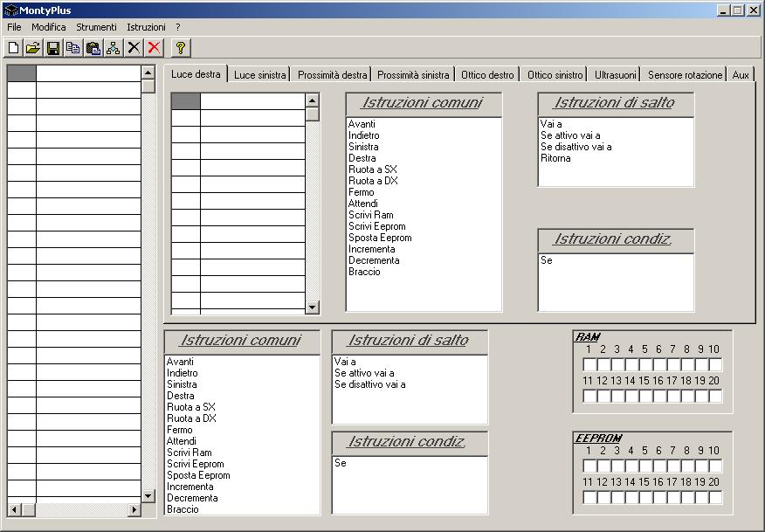
Task: Click the New file toolbar icon
Action: click(x=13, y=48)
